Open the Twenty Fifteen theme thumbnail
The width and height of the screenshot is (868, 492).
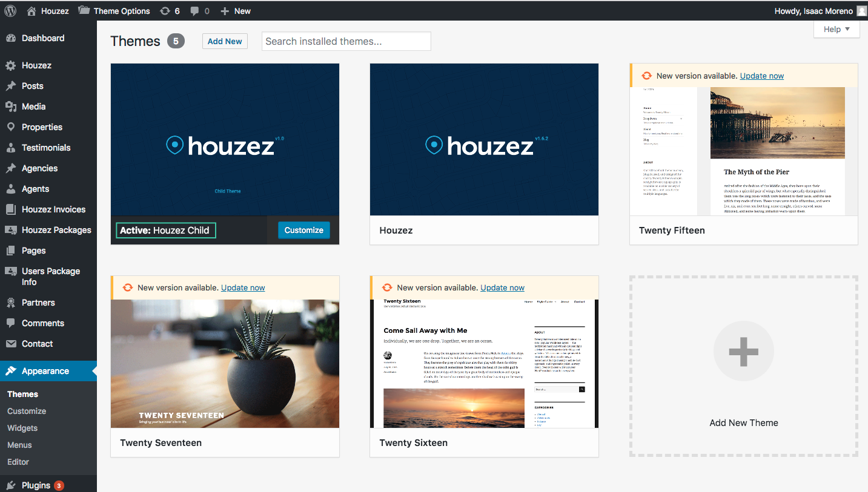(744, 151)
